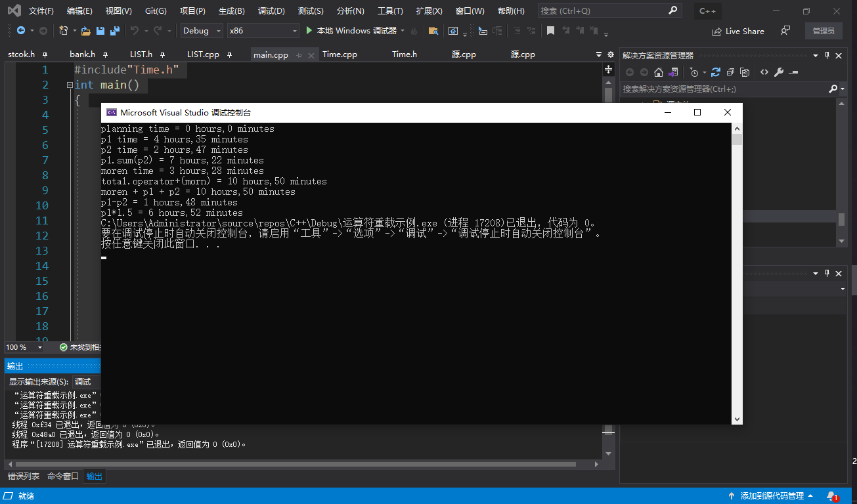
Task: Click the Live Share button
Action: 738,31
